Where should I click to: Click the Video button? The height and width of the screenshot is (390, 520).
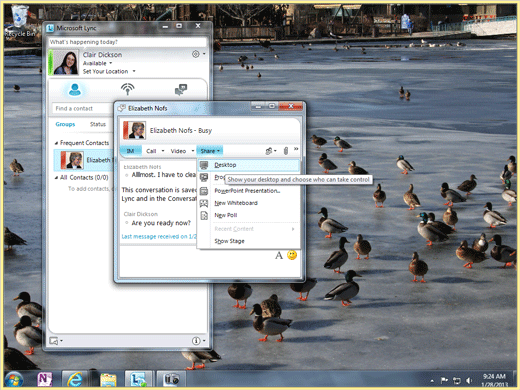click(178, 151)
